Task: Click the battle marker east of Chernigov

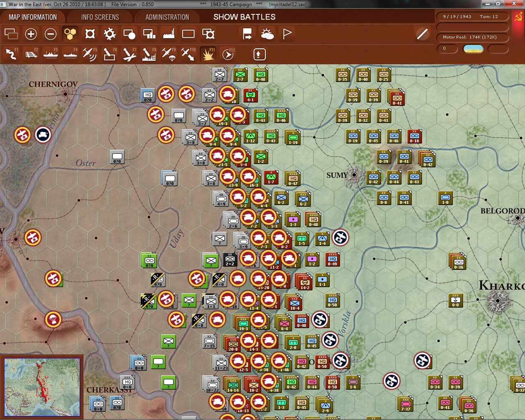Action: coord(166,94)
